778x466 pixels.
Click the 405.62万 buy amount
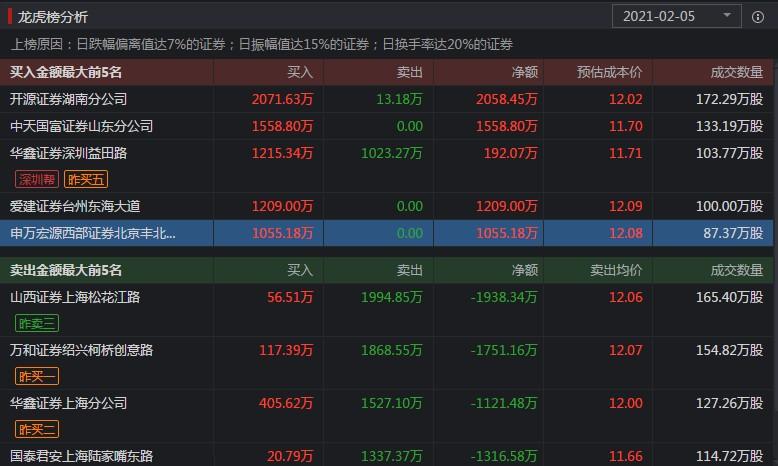tap(286, 403)
